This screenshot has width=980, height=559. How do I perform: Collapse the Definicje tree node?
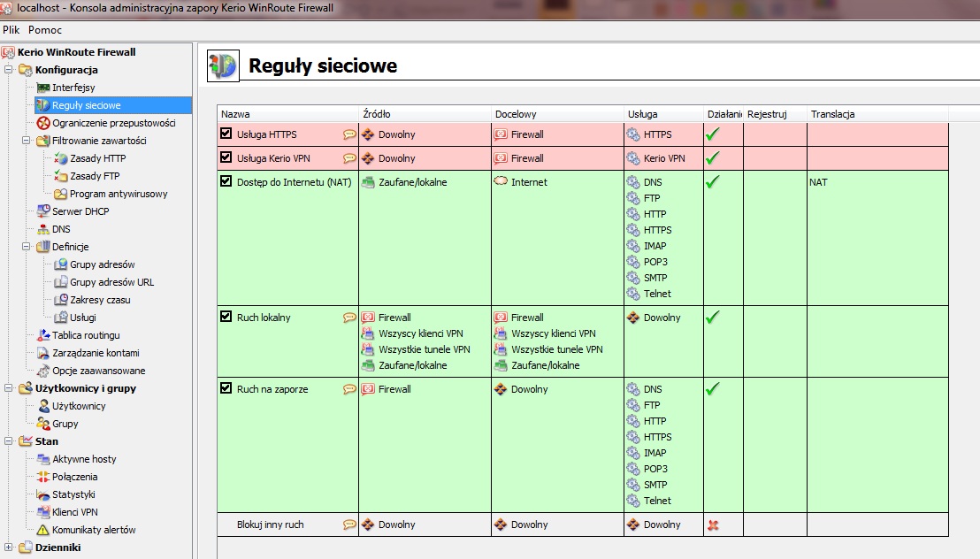click(27, 247)
